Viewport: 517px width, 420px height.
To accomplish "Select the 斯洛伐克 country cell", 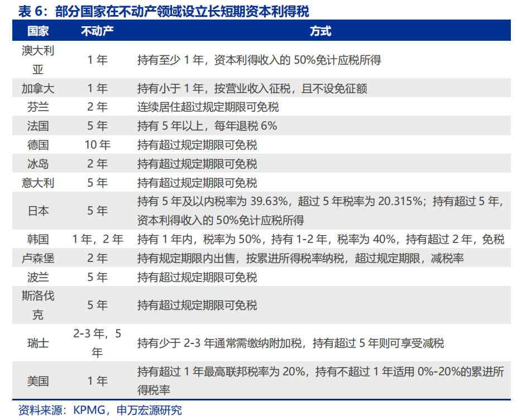I will (38, 305).
